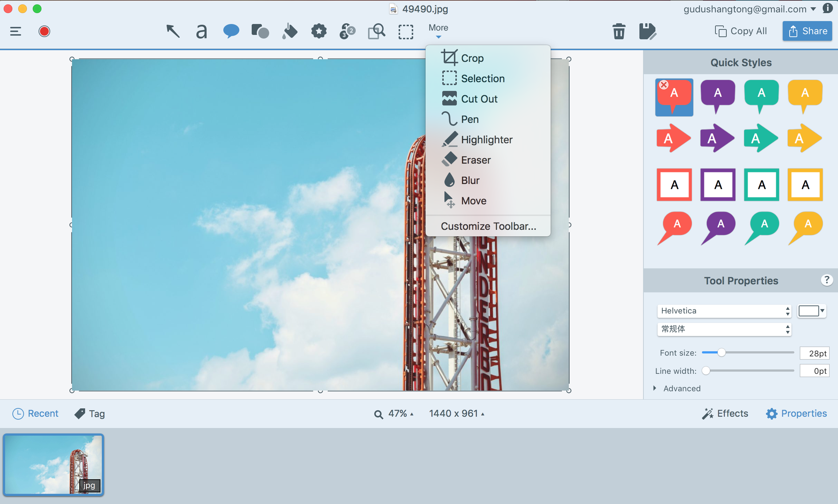
Task: Select the Stamp tool
Action: click(x=319, y=31)
